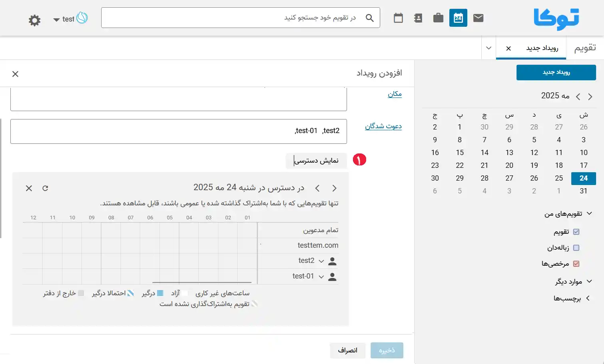Click the 'درگیر' busy color swatch
The width and height of the screenshot is (604, 364).
tap(160, 293)
